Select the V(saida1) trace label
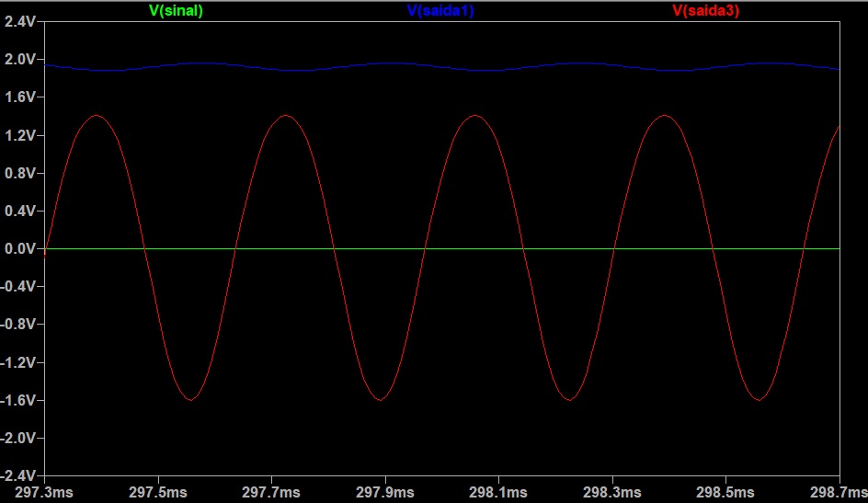Viewport: 868px width, 503px height. (x=440, y=10)
